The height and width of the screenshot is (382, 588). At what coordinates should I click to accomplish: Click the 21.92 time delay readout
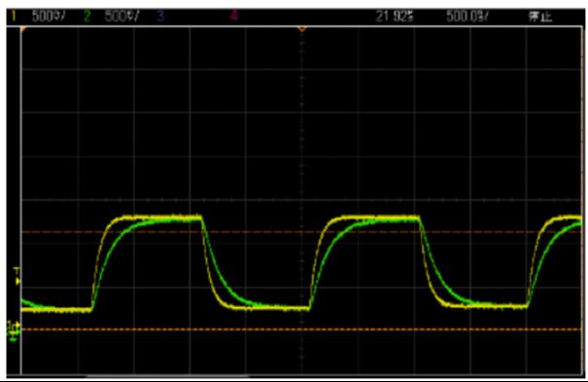click(395, 17)
